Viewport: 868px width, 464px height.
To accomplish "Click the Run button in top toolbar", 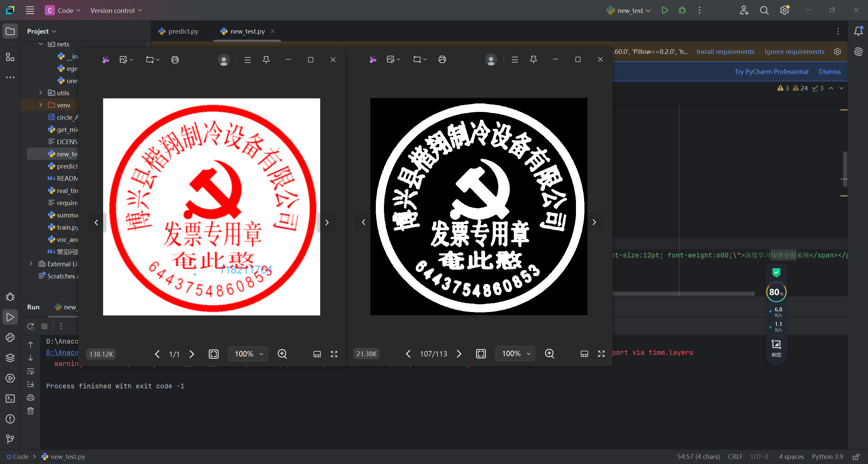I will pyautogui.click(x=665, y=11).
